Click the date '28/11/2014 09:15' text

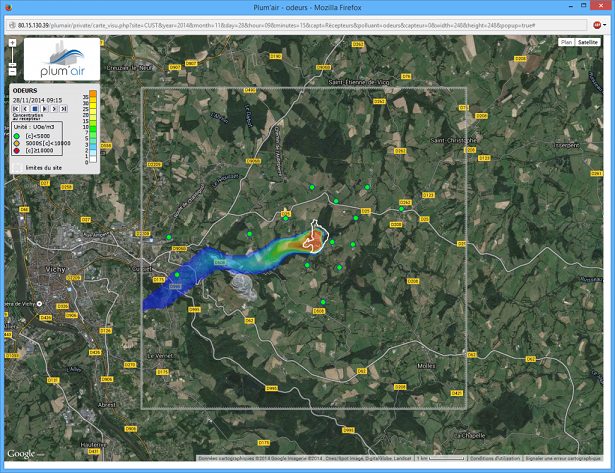click(37, 100)
